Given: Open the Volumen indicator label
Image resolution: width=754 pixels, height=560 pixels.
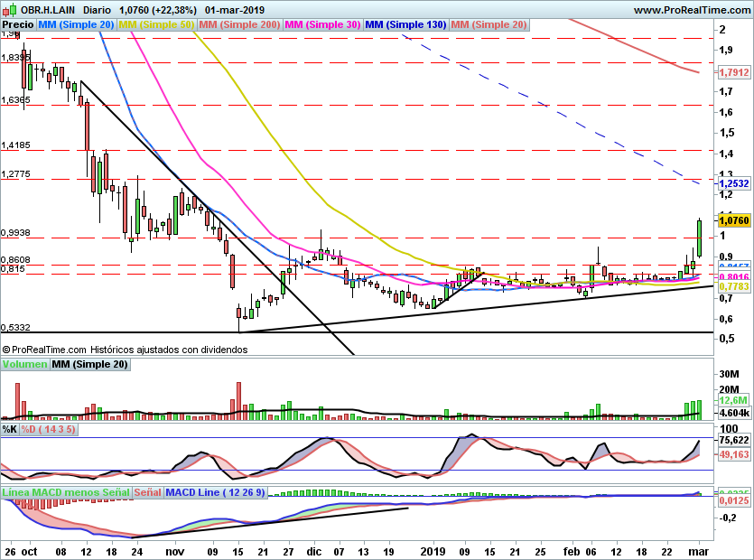Looking at the screenshot, I should 24,365.
